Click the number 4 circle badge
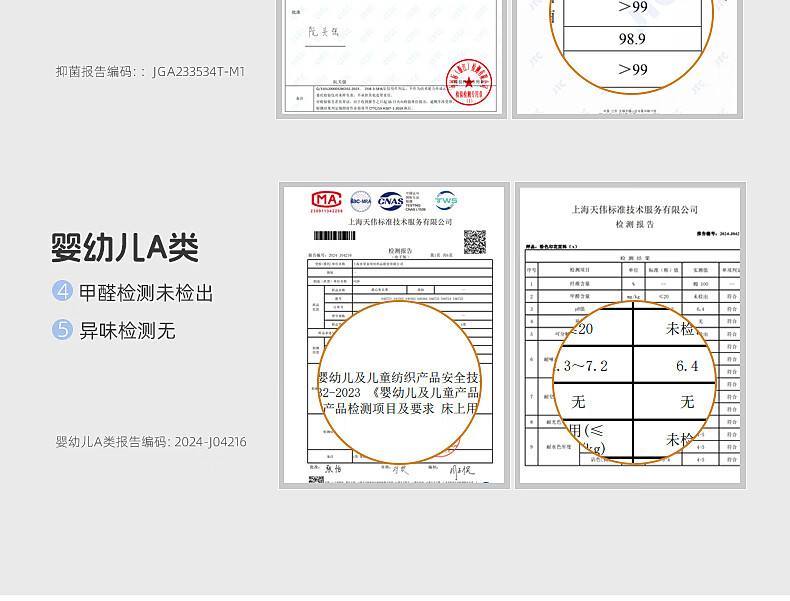This screenshot has height=601, width=790. click(x=63, y=292)
